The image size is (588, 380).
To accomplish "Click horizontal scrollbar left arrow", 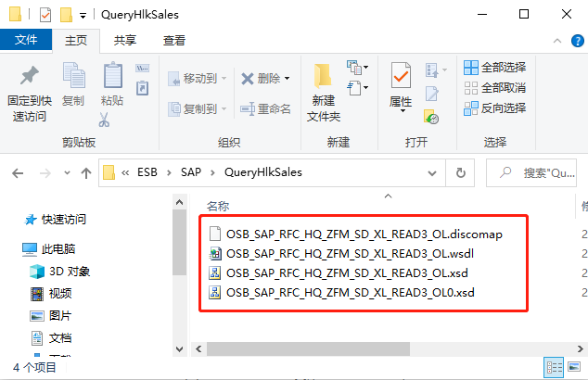I will tap(198, 349).
